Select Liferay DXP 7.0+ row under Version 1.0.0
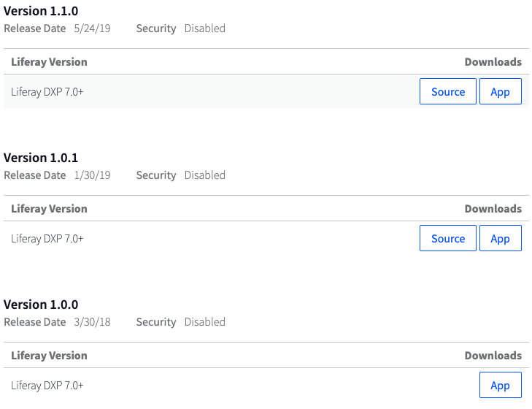 tap(266, 385)
